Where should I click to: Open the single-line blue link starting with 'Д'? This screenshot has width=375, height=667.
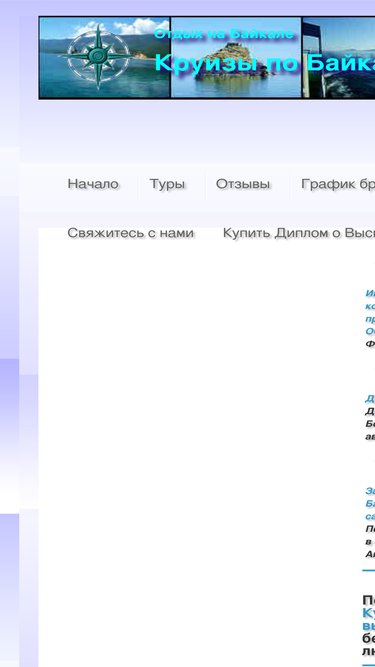370,399
